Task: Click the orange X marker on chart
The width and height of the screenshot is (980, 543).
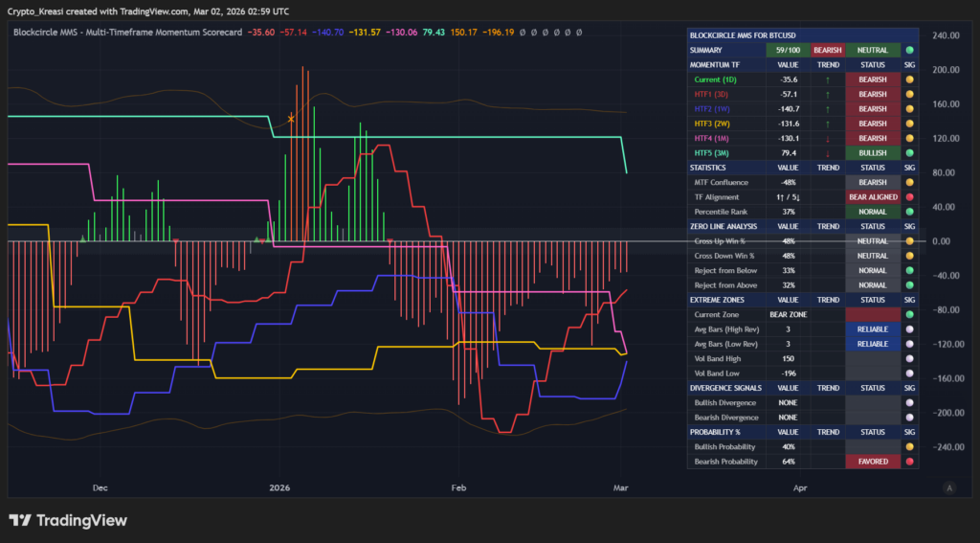Action: tap(291, 119)
